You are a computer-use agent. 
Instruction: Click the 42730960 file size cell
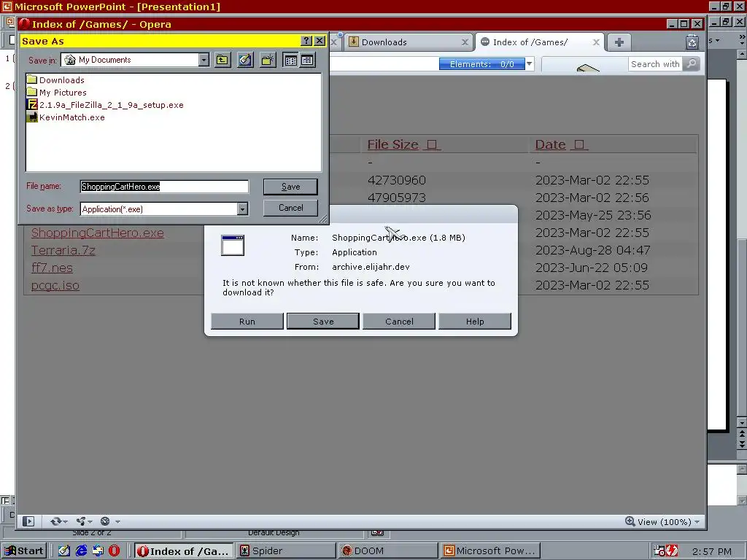[396, 180]
